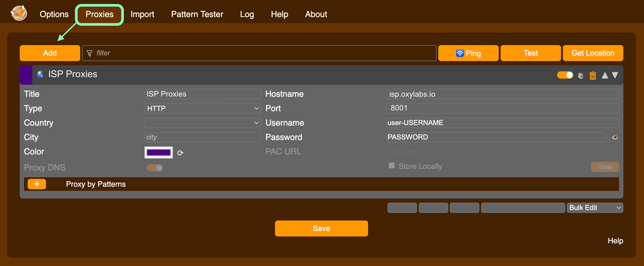
Task: Click the Help link at bottom right
Action: [x=615, y=241]
